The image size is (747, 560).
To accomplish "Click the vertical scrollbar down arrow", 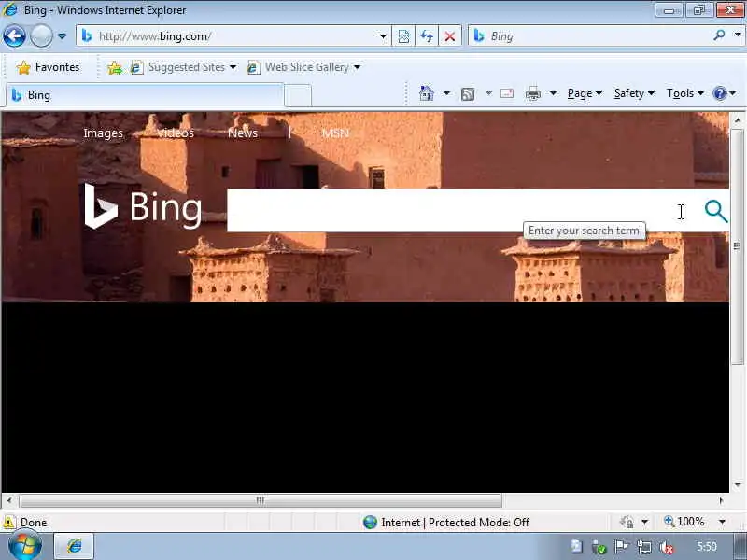I will [x=738, y=484].
